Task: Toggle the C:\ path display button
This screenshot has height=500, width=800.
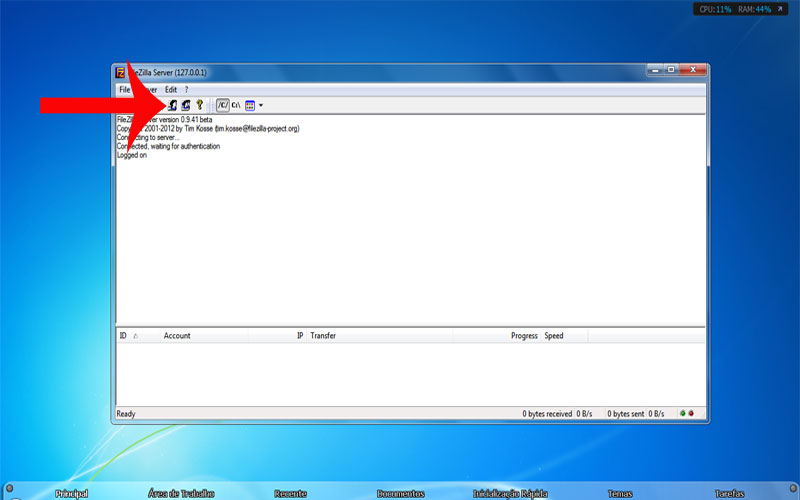Action: click(236, 105)
